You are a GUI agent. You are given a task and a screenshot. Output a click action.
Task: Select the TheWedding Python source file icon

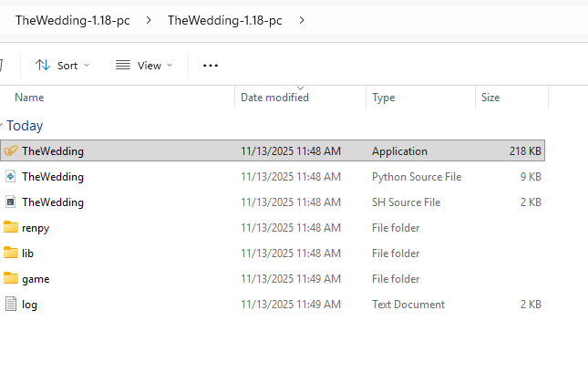(11, 177)
